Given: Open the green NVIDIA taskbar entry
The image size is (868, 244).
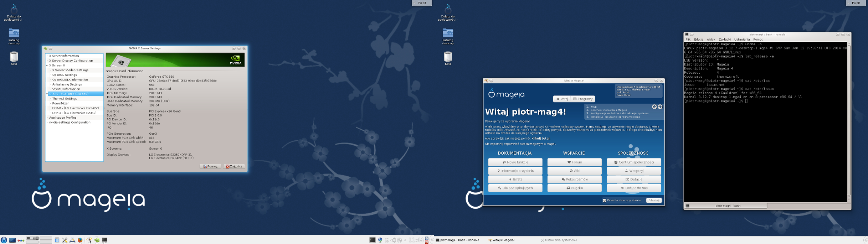Looking at the screenshot, I should pyautogui.click(x=97, y=240).
